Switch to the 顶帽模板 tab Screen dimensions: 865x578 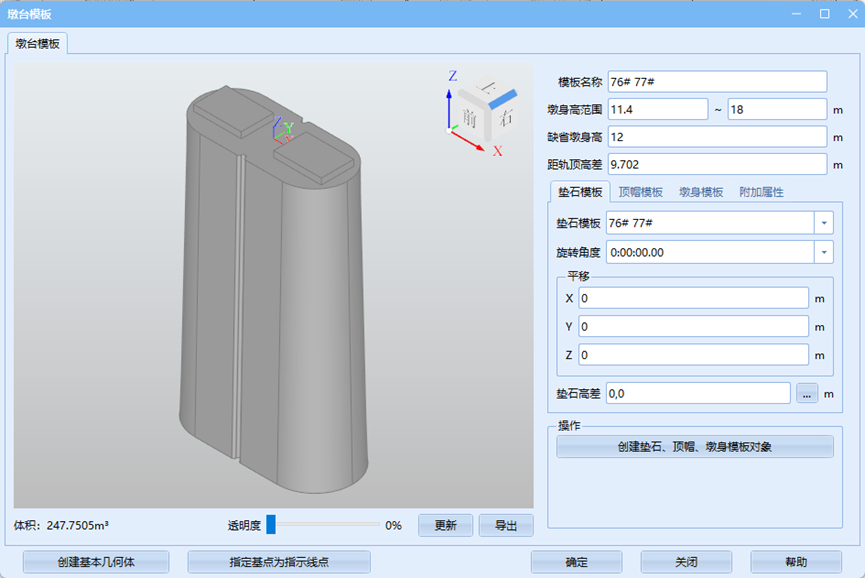coord(640,192)
